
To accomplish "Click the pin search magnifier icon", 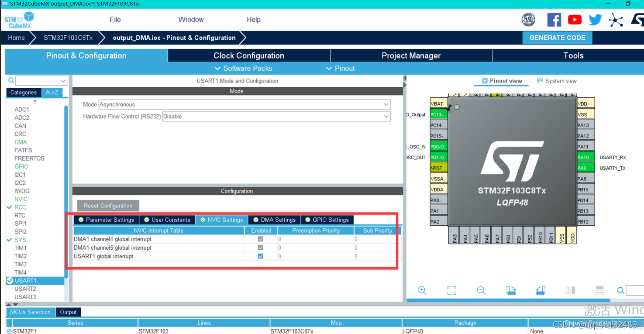I will (x=620, y=290).
